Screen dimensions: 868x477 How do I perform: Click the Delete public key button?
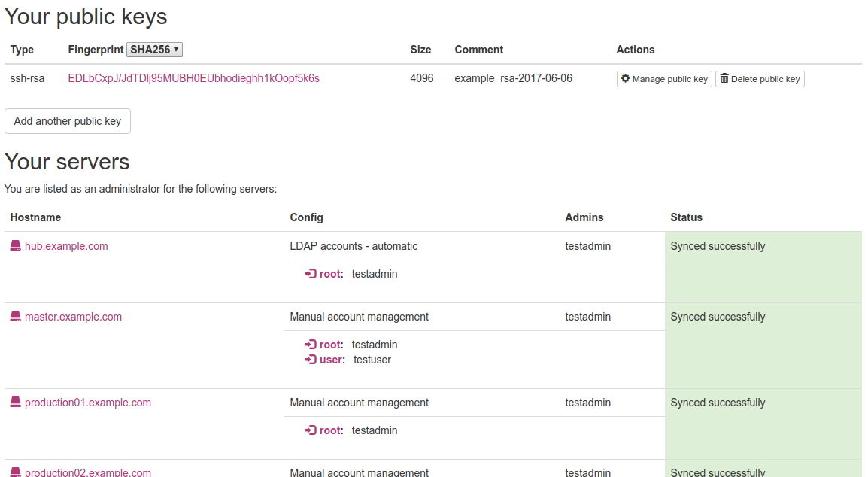coord(760,79)
